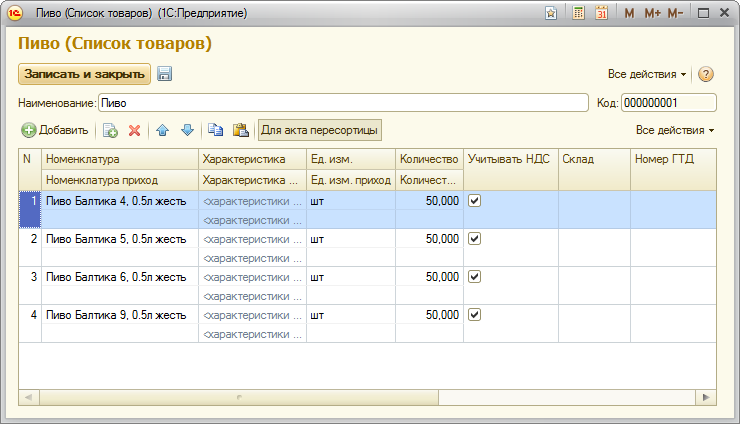
Task: Click the шт unit cell for Балтика 5
Action: (351, 239)
